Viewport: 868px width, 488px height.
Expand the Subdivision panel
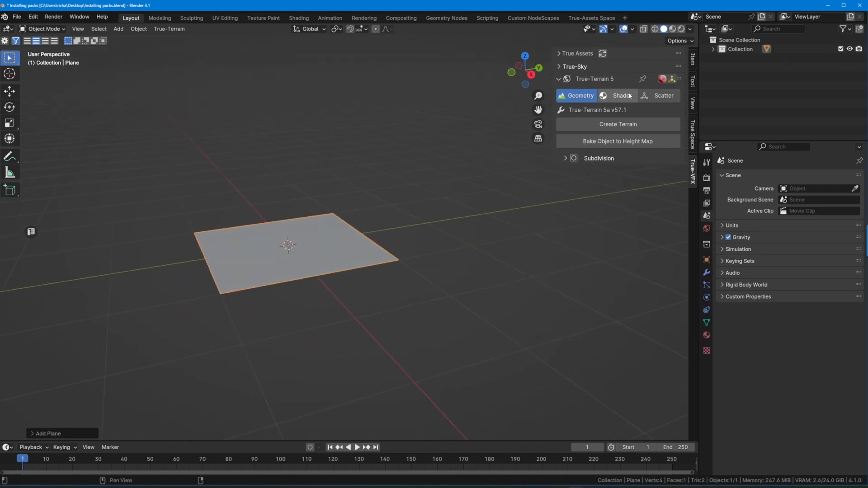(566, 158)
